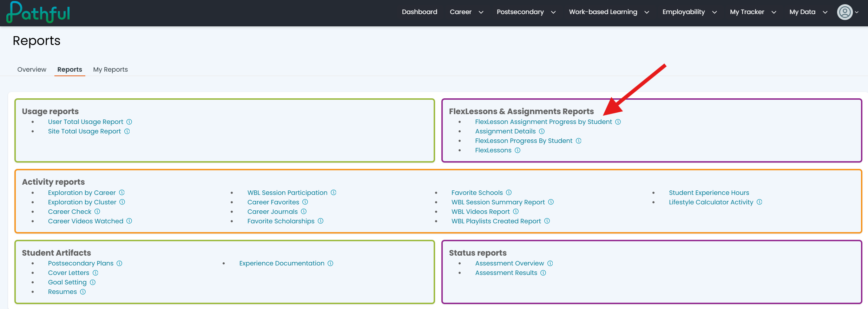Click info icon next to Resumes
868x309 pixels.
coord(83,292)
